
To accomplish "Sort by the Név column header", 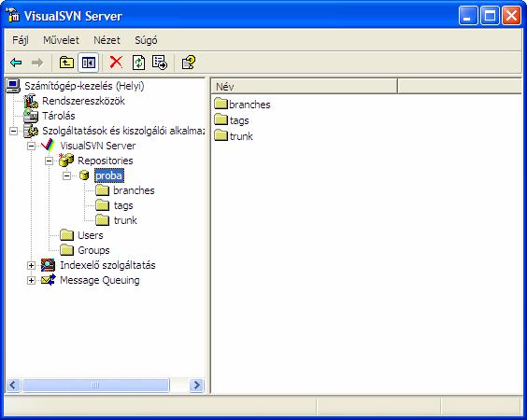I will click(305, 87).
